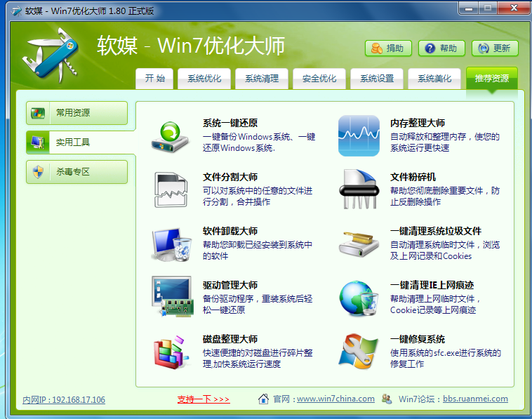Switch to the 开始 tab
This screenshot has width=532, height=419.
tap(154, 79)
